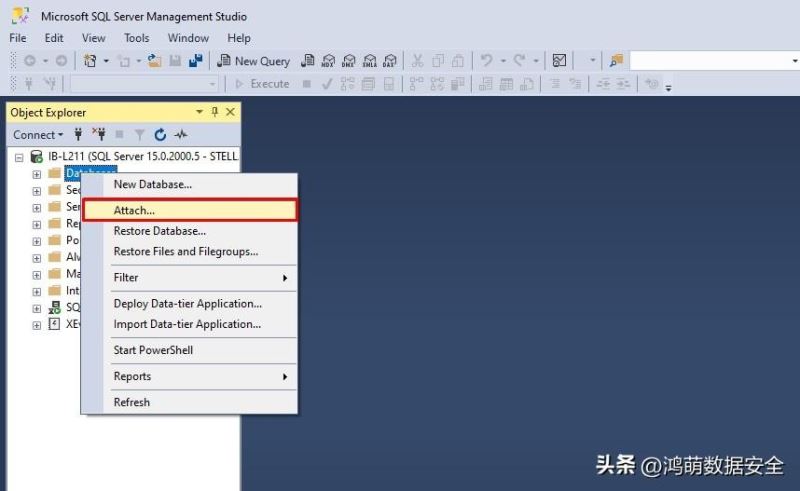Click the Database Engine Query icon after New Query
Viewport: 800px width, 491px height.
click(308, 61)
